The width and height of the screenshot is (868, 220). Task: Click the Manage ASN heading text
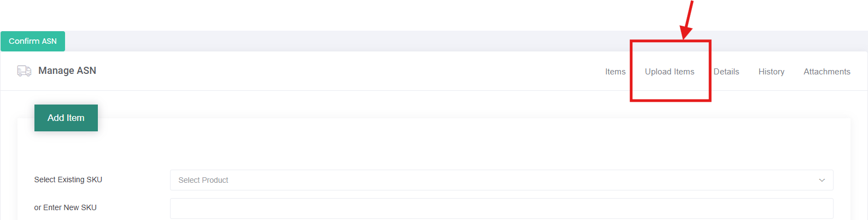pyautogui.click(x=67, y=71)
